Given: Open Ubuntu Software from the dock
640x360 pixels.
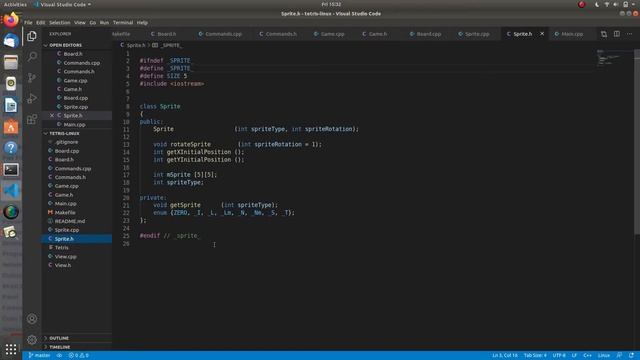Looking at the screenshot, I should coord(11,127).
